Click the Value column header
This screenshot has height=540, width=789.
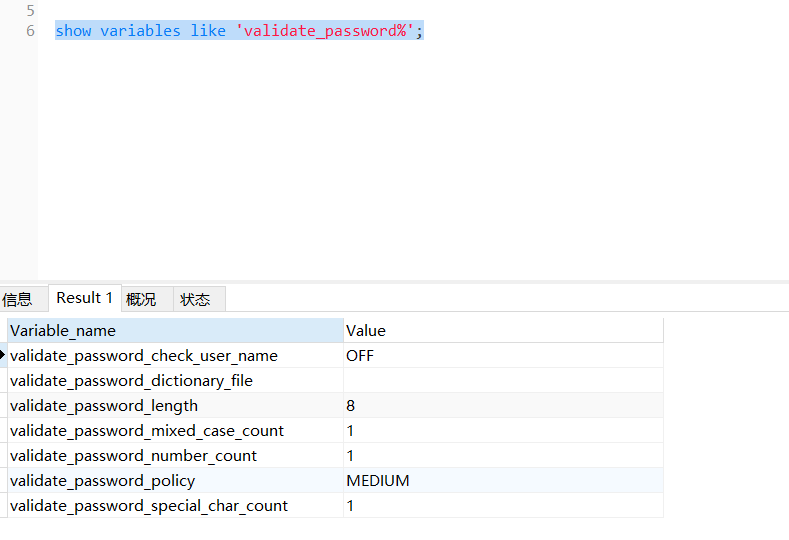point(503,331)
